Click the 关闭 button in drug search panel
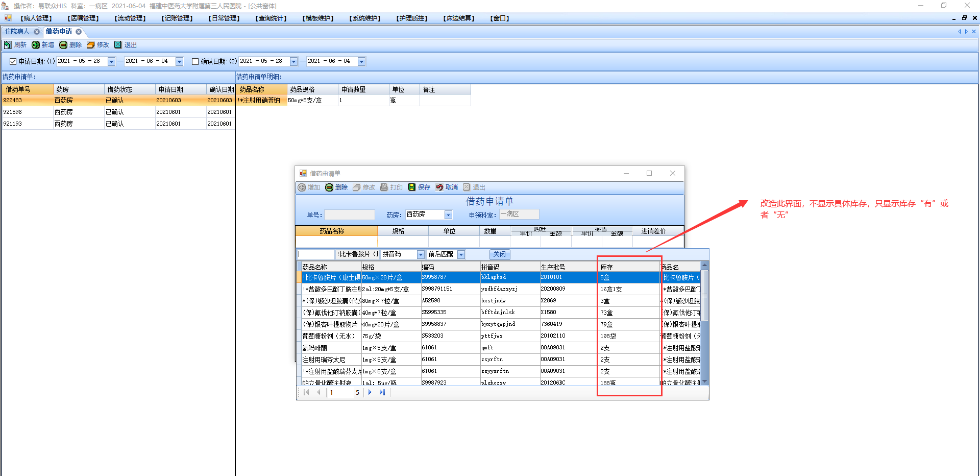 500,254
